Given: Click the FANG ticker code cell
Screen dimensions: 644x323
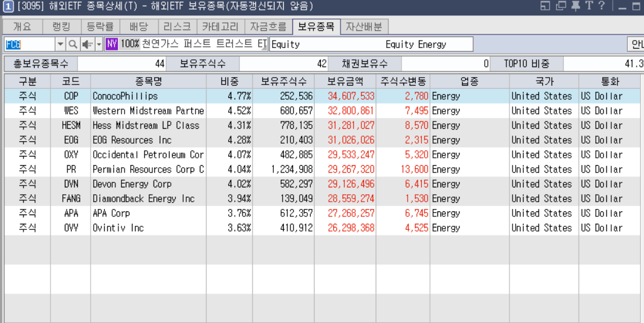Looking at the screenshot, I should 71,198.
